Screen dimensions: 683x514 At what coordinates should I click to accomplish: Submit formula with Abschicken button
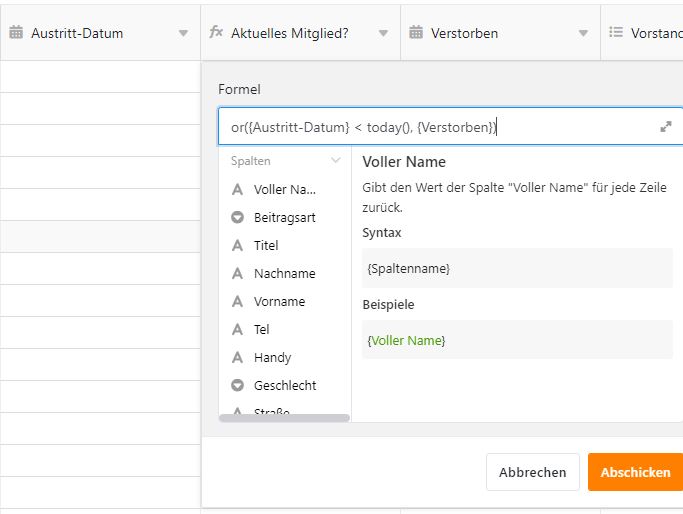click(635, 472)
